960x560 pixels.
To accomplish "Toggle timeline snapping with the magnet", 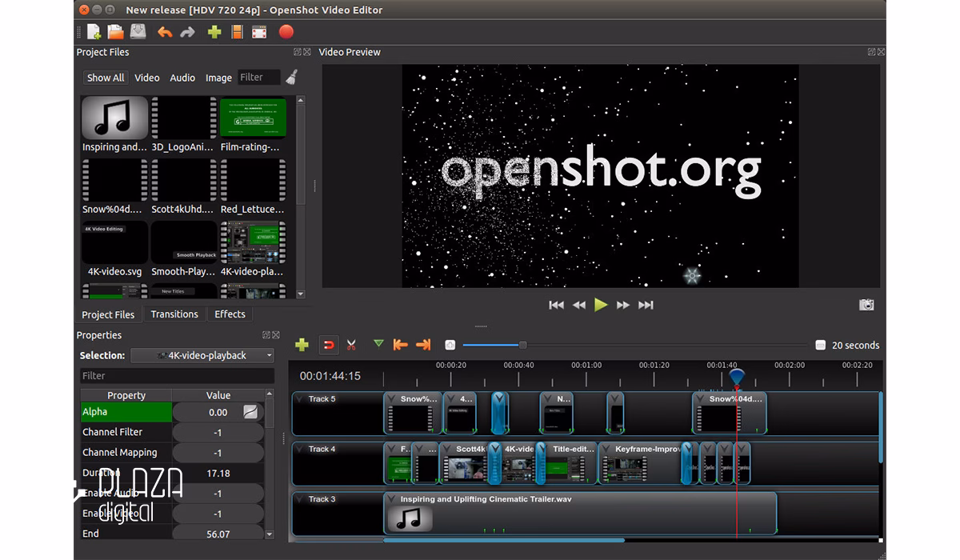I will (x=328, y=345).
